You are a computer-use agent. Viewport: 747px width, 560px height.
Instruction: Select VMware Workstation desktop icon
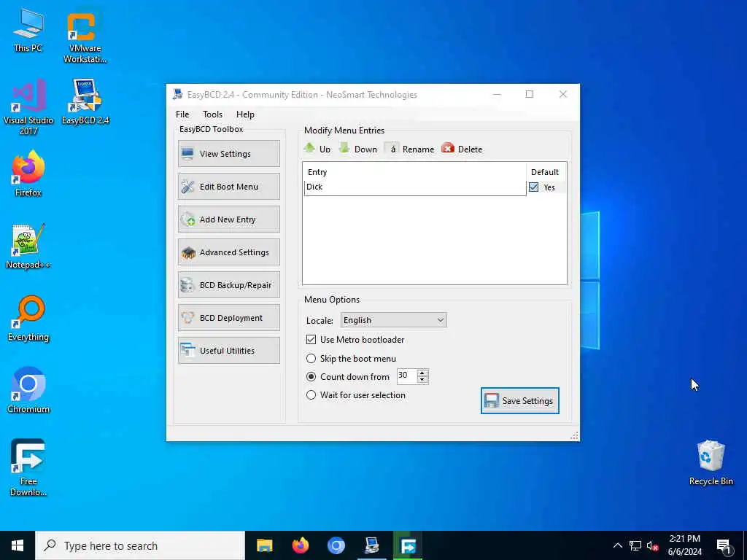(x=85, y=36)
